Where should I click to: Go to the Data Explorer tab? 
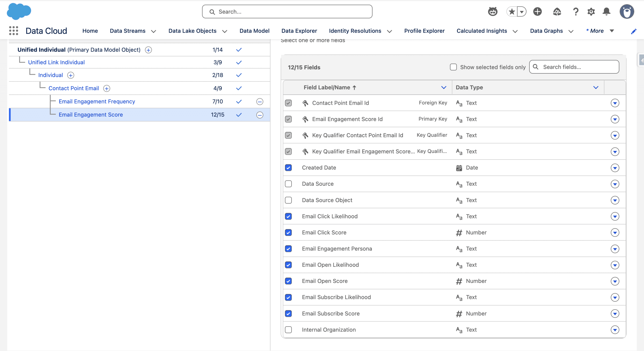[x=299, y=31]
